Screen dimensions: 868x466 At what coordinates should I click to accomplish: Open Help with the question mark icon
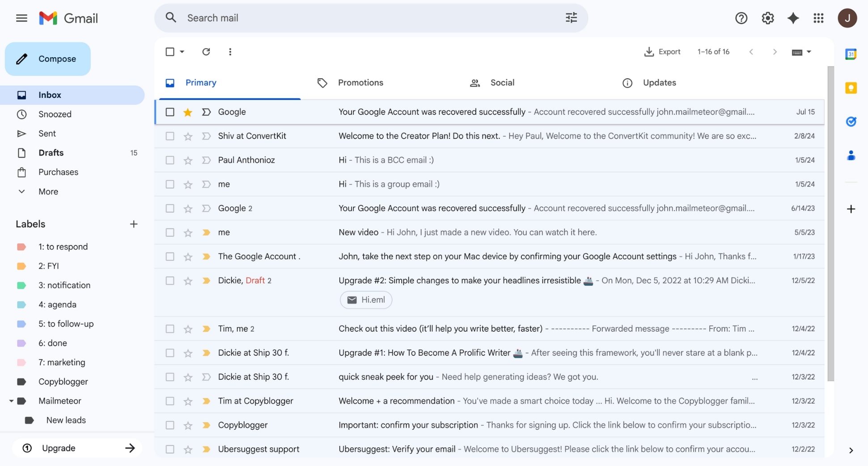click(741, 18)
